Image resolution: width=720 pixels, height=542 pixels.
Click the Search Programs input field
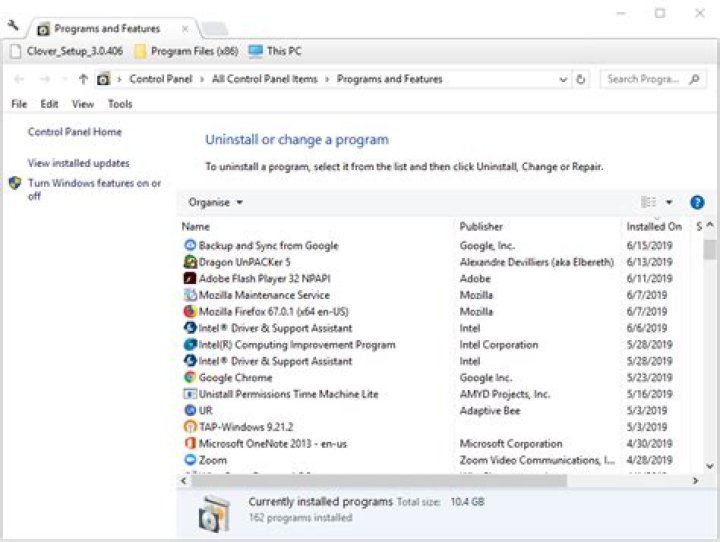coord(643,79)
